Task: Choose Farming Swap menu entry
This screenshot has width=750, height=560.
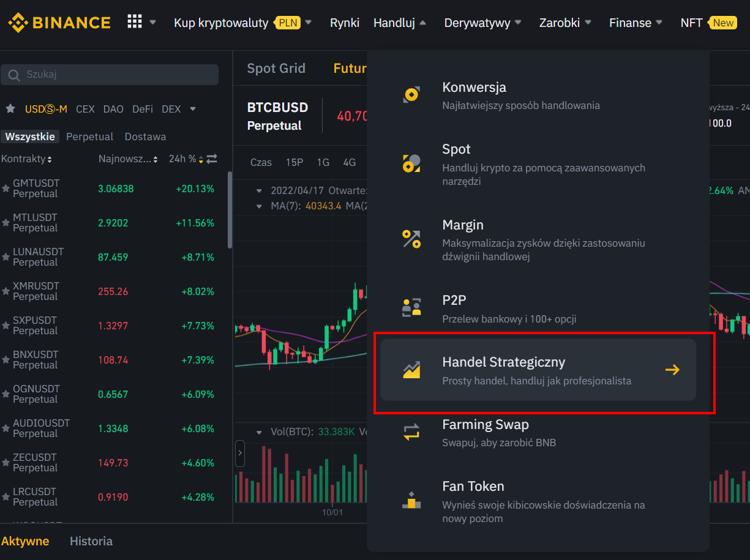Action: click(x=538, y=432)
